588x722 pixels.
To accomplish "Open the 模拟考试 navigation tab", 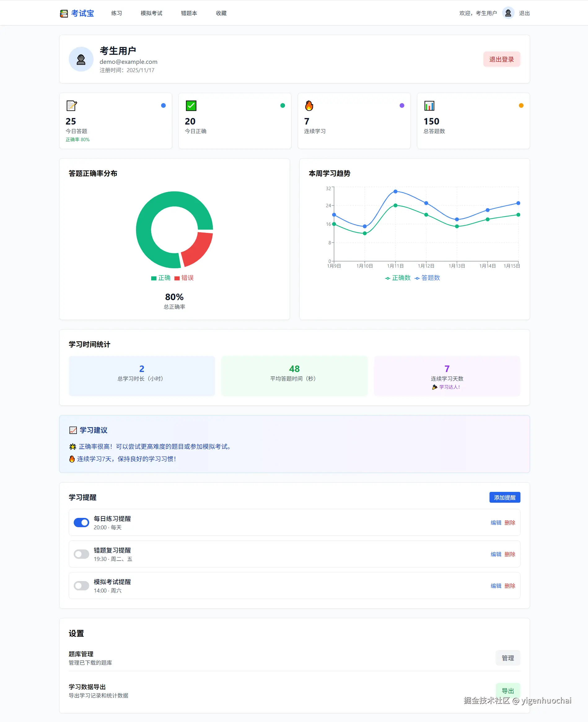I will click(151, 13).
